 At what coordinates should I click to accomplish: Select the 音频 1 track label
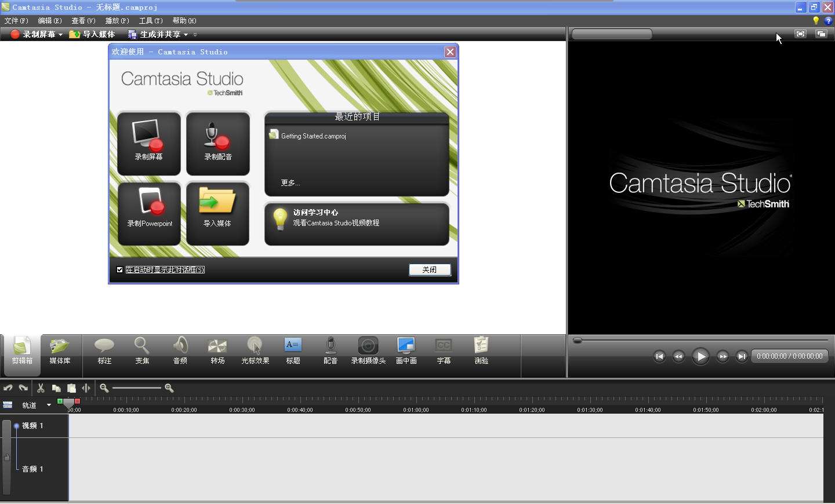(32, 469)
